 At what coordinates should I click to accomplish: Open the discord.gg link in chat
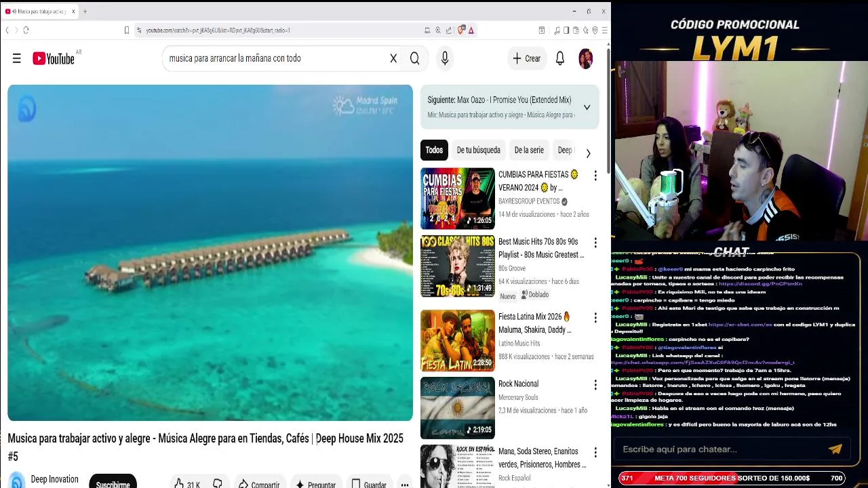pyautogui.click(x=760, y=284)
